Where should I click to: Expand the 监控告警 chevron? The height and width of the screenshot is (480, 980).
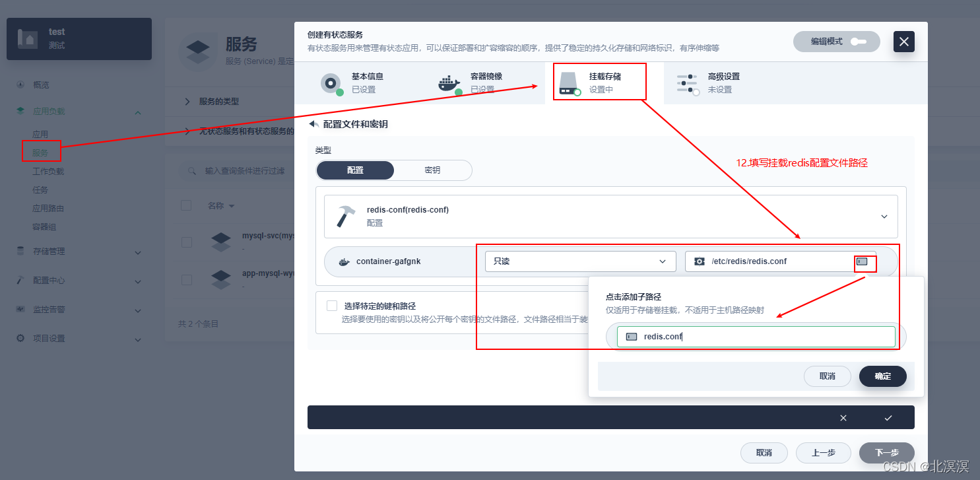pyautogui.click(x=137, y=310)
